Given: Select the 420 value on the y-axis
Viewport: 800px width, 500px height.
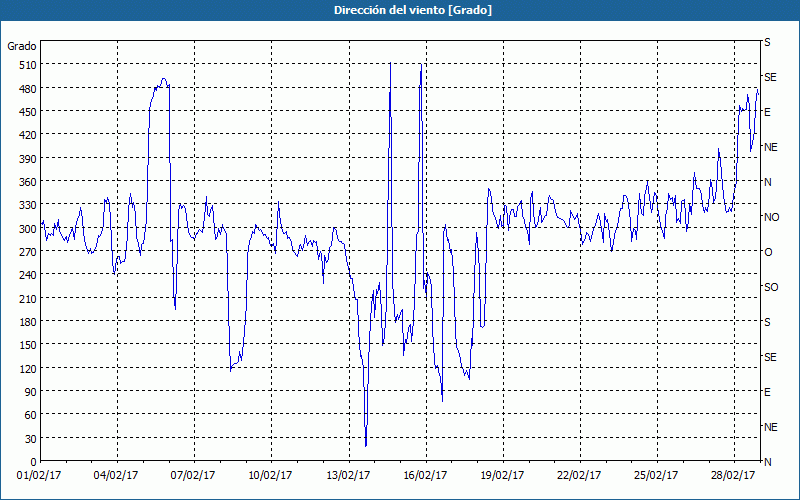Looking at the screenshot, I should 27,135.
